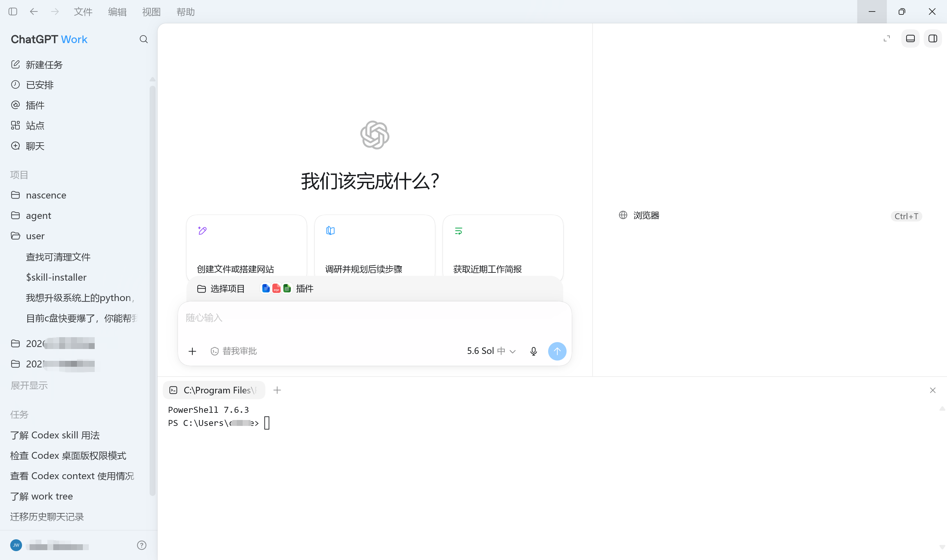Screen dimensions: 947x560
Task: Open 插件 in the sidebar
Action: [x=28, y=105]
